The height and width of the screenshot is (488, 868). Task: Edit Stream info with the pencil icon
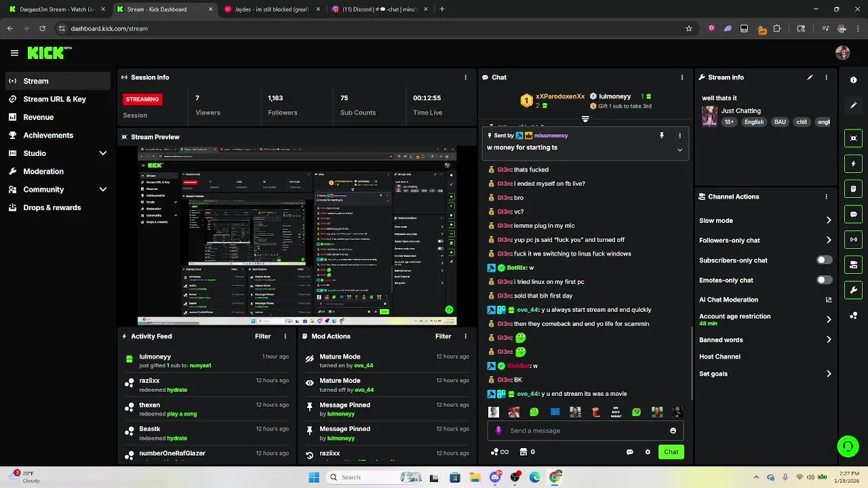coord(810,77)
